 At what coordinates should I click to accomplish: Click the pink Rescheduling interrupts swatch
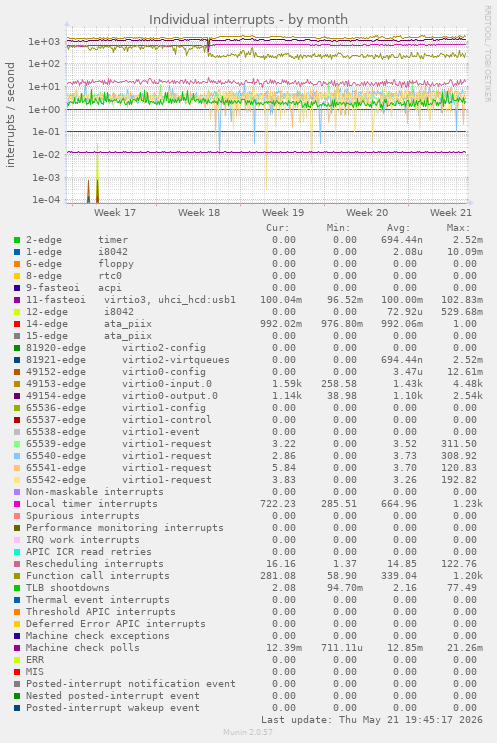pyautogui.click(x=17, y=564)
